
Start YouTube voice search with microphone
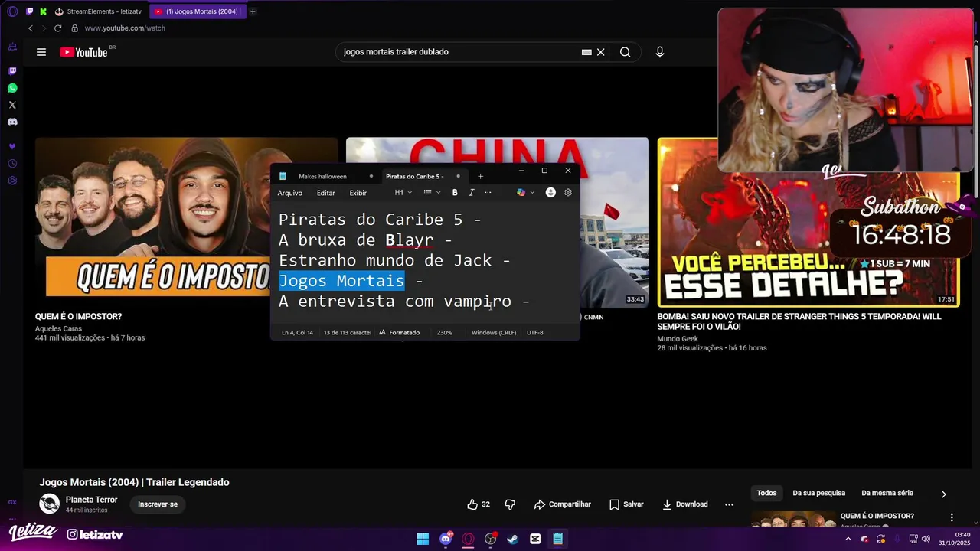pos(660,52)
